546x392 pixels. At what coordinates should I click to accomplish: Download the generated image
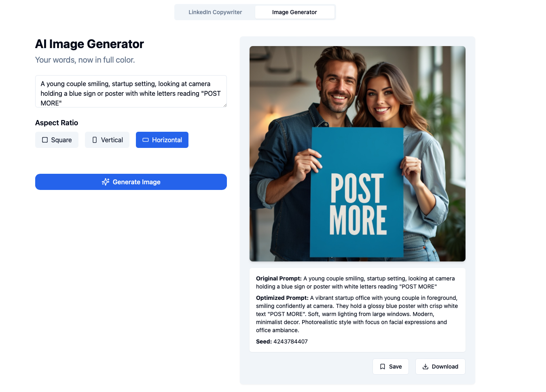[440, 367]
